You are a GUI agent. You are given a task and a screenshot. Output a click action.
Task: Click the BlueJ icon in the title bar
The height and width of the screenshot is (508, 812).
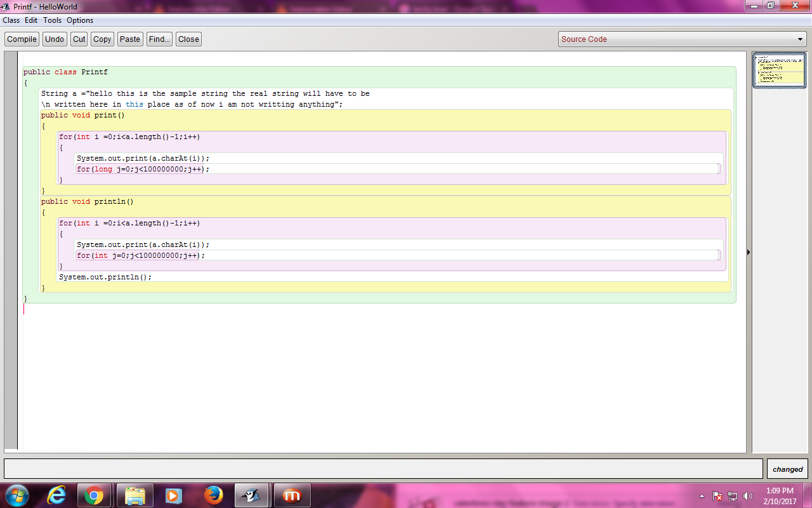pyautogui.click(x=6, y=6)
